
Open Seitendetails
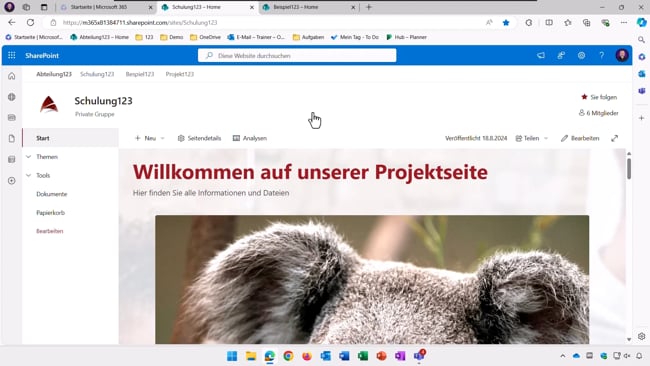[x=199, y=138]
